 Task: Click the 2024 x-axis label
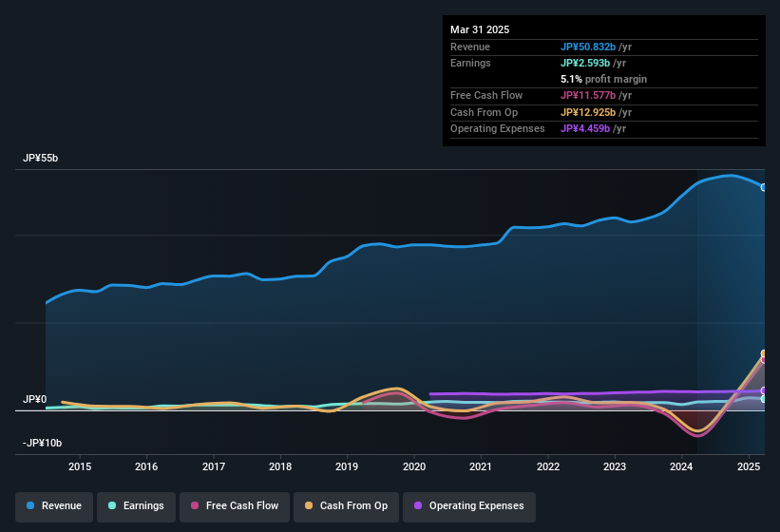(x=681, y=466)
